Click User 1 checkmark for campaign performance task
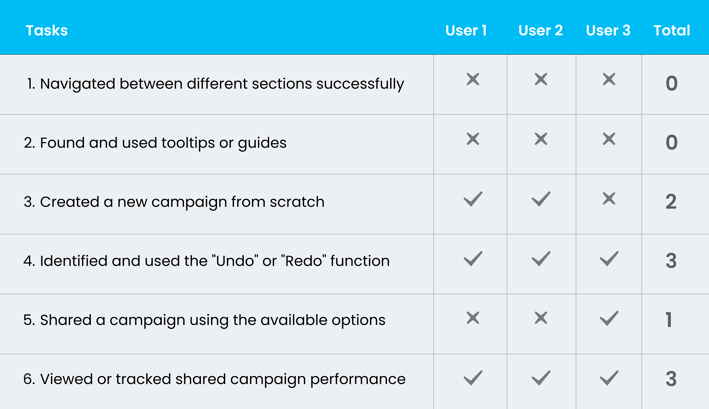The height and width of the screenshot is (409, 709). (473, 378)
